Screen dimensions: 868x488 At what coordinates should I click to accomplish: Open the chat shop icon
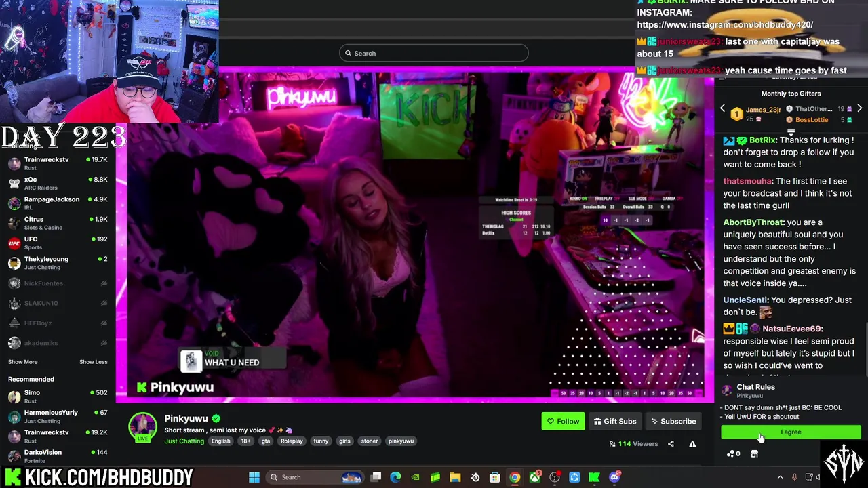point(754,454)
